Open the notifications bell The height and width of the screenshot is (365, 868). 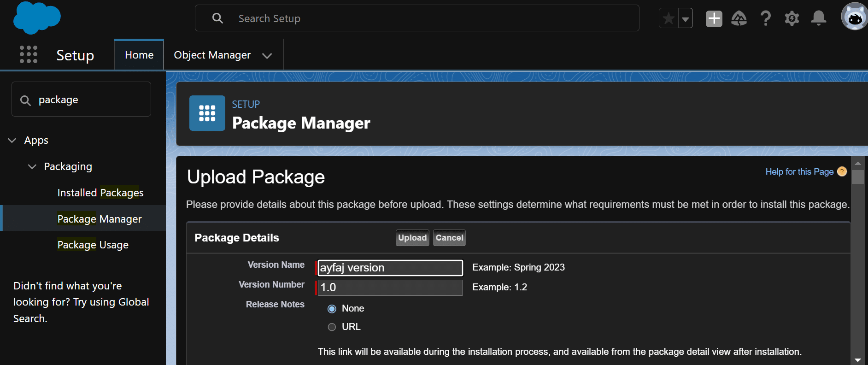818,18
